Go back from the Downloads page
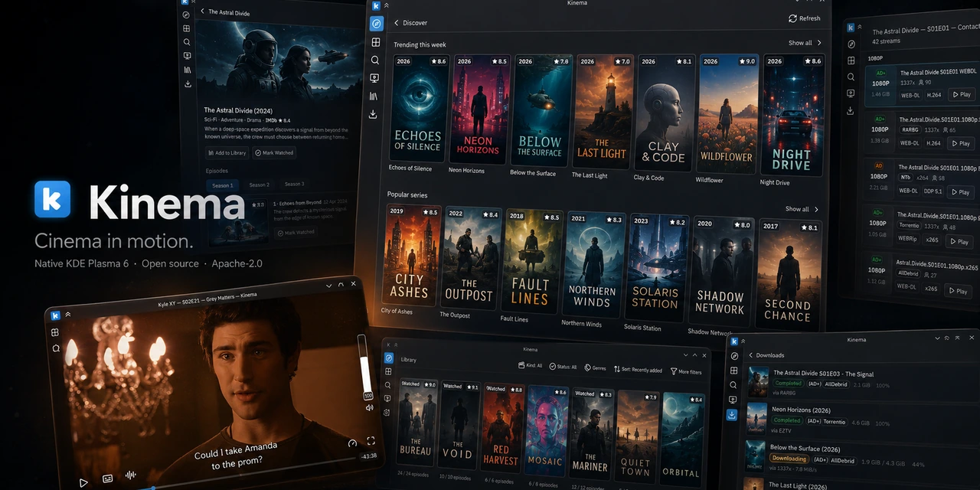Viewport: 980px width, 490px height. [x=751, y=355]
